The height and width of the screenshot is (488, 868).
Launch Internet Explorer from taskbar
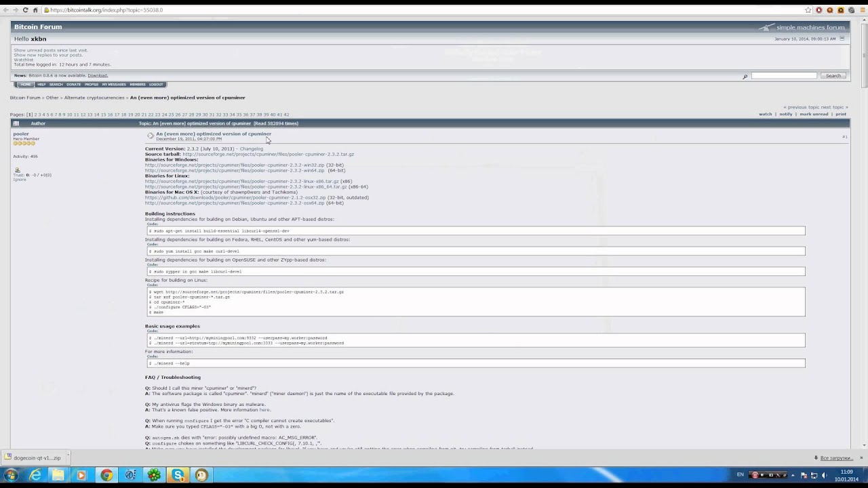coord(35,476)
